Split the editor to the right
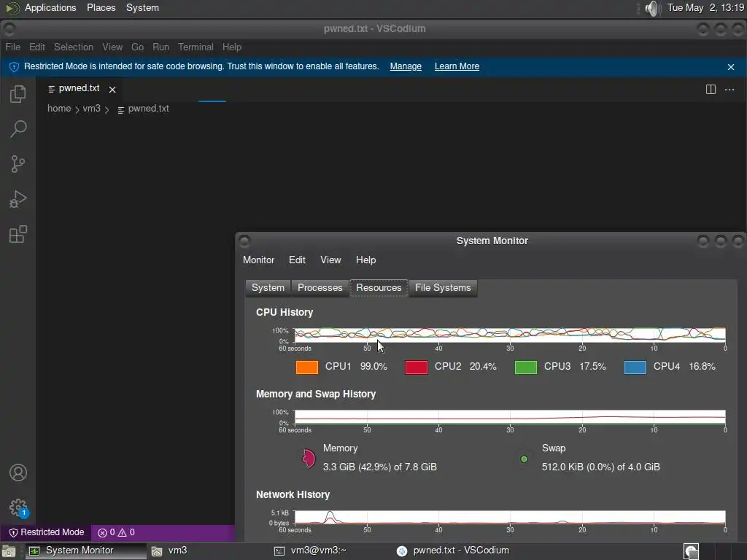The image size is (747, 560). click(711, 90)
